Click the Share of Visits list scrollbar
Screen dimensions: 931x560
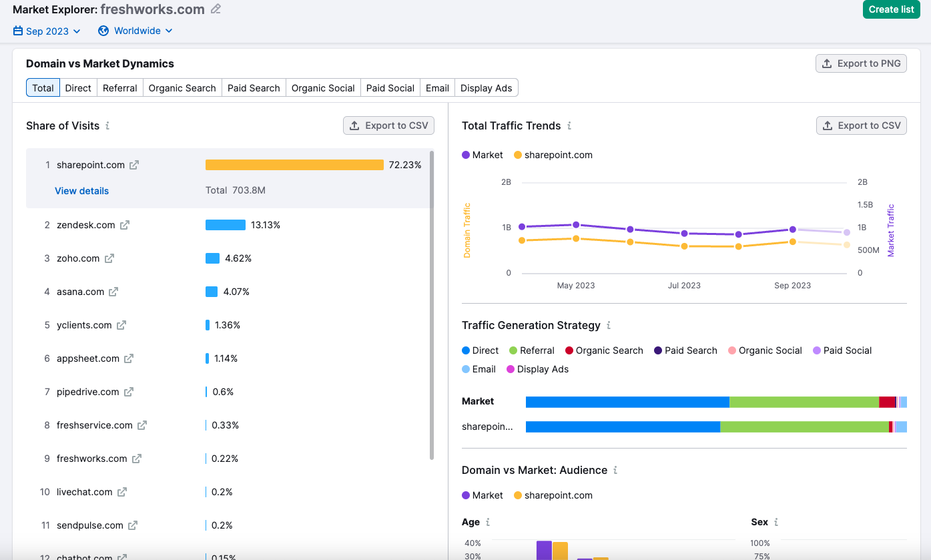[x=432, y=304]
